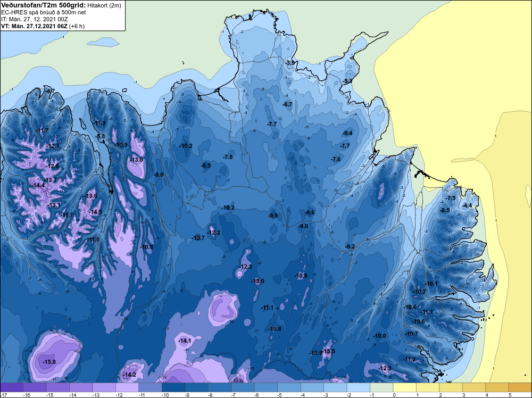Click the title Veðurstofan/T2m 500grid: Hitakort (2m)
The height and width of the screenshot is (398, 532).
[x=61, y=5]
